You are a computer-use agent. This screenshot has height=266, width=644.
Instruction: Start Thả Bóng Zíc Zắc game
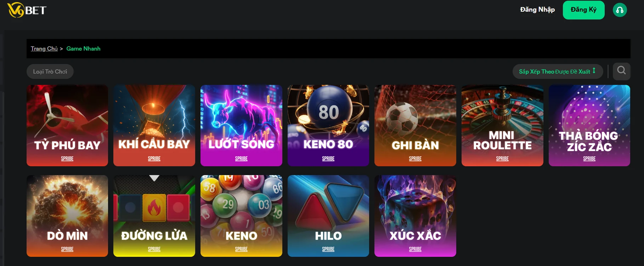(589, 126)
